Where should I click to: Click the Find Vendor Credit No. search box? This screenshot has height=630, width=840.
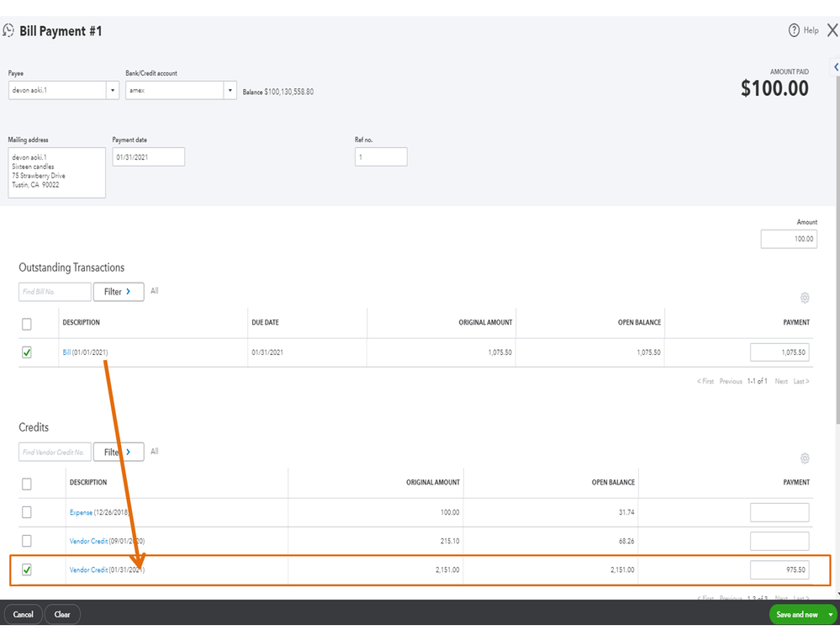(x=55, y=453)
